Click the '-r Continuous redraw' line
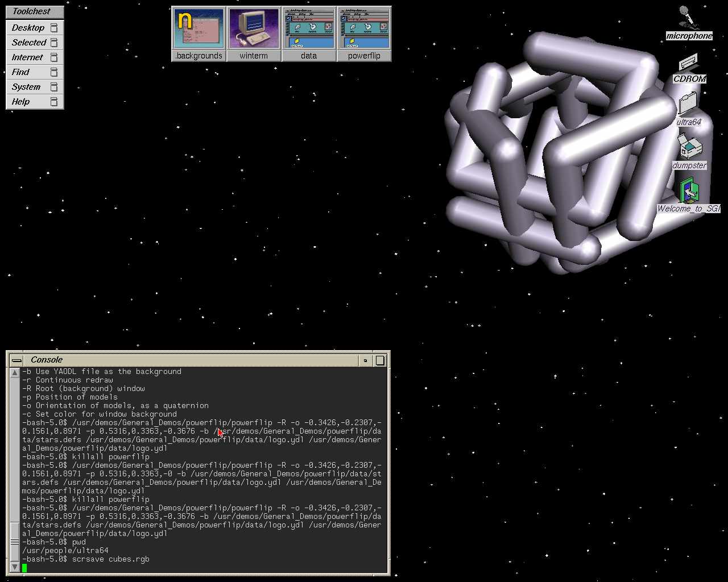The image size is (728, 582). (68, 380)
